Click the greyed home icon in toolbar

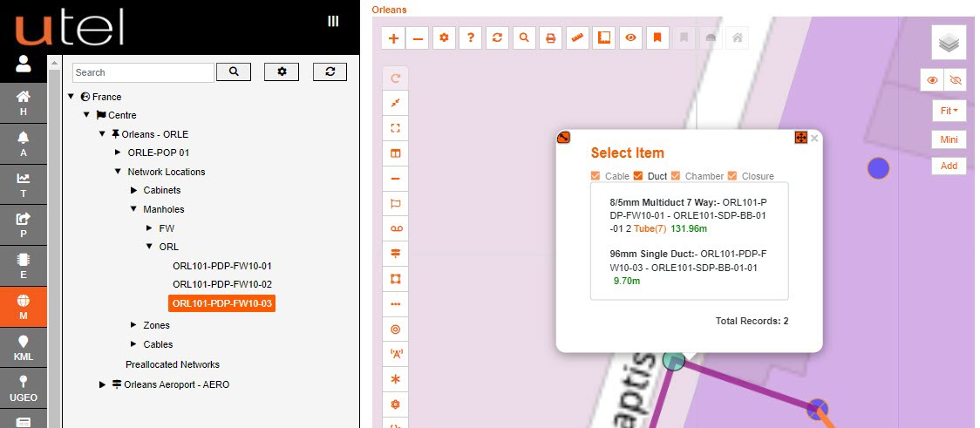pos(738,38)
